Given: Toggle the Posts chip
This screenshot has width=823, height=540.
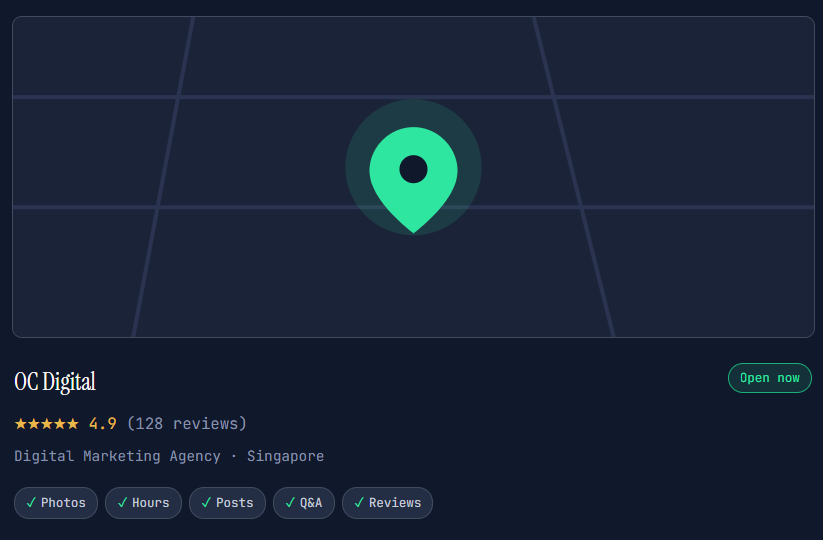Looking at the screenshot, I should 227,503.
